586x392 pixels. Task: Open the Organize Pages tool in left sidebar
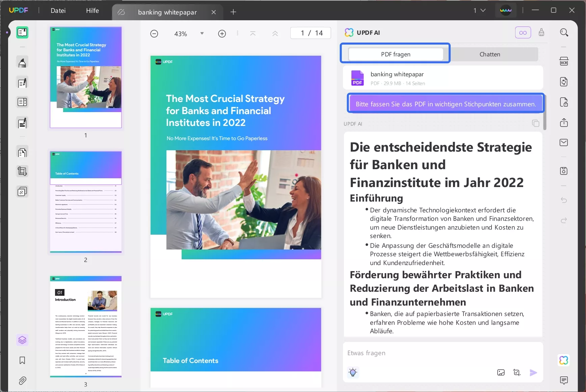[22, 153]
